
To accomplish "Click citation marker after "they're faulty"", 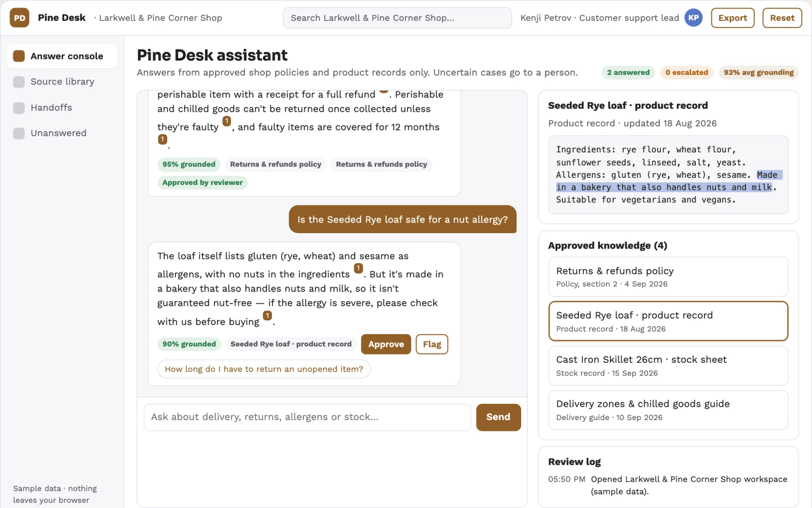I will tap(227, 121).
